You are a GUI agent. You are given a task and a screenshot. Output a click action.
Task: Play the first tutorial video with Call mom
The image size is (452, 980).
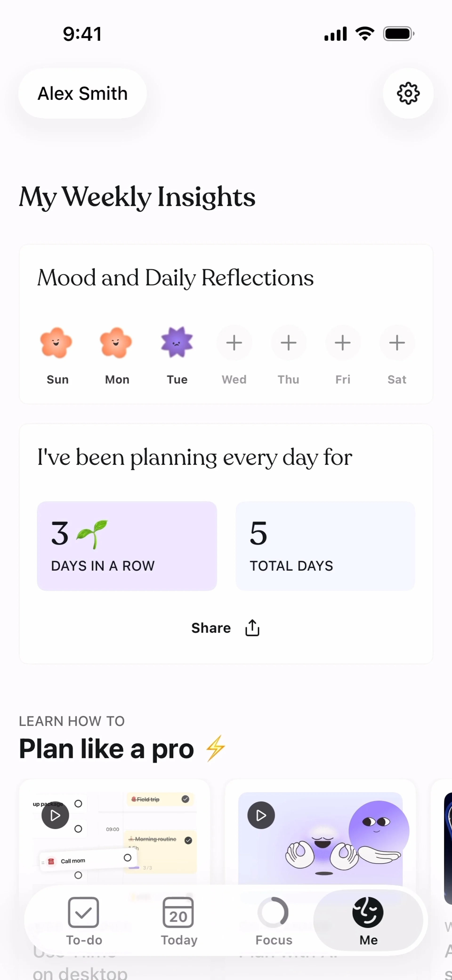[x=56, y=815]
